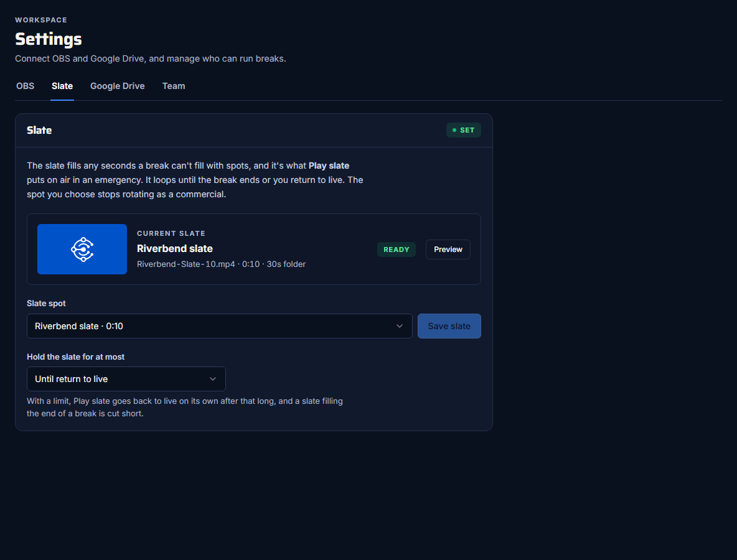The width and height of the screenshot is (737, 560).
Task: Click the bold Play slate text
Action: pyautogui.click(x=329, y=166)
